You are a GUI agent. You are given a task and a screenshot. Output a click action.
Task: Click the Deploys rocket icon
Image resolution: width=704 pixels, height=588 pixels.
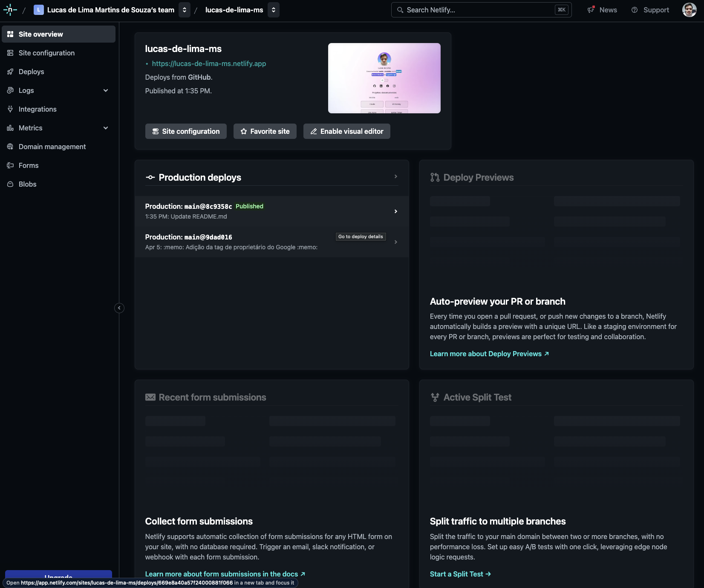pyautogui.click(x=10, y=72)
